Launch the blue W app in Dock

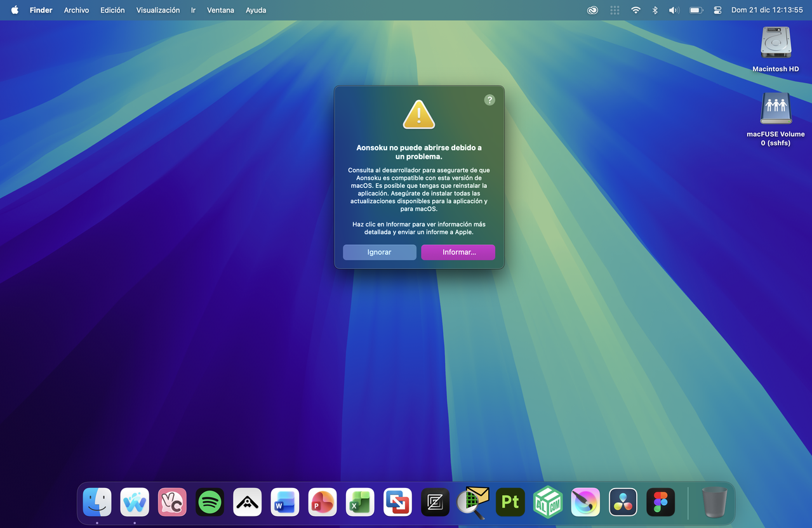tap(135, 502)
